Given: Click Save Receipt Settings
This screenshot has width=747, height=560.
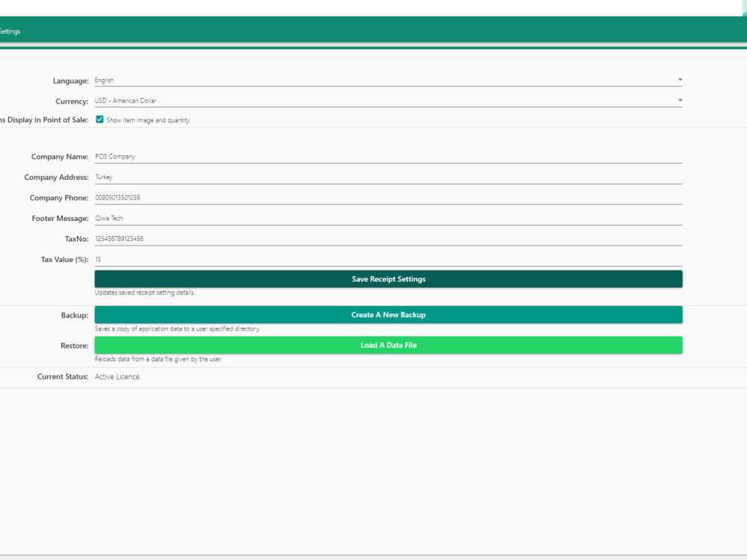Looking at the screenshot, I should tap(388, 279).
